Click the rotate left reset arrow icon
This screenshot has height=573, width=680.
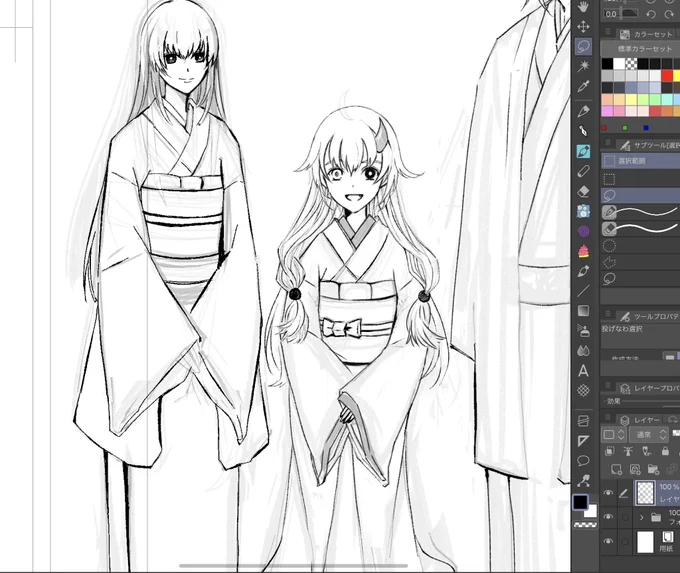click(x=651, y=14)
